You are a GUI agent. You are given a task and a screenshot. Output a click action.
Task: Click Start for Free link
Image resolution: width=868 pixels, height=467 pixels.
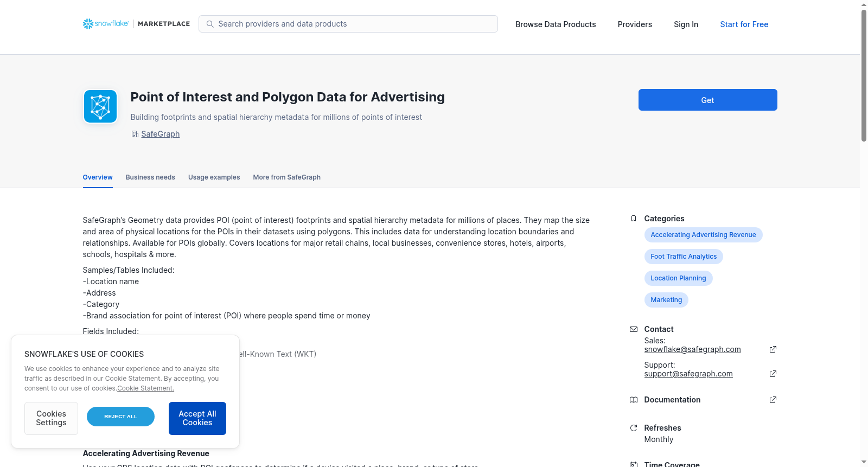(744, 24)
